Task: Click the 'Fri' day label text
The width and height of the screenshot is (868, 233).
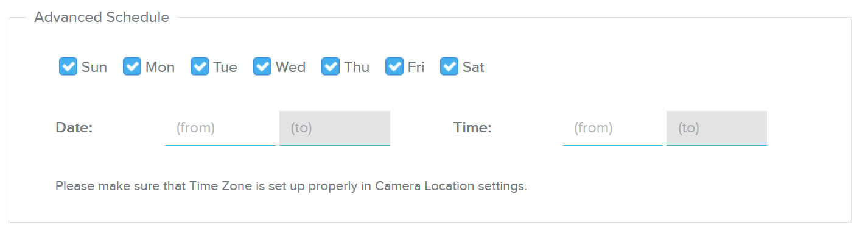Action: click(x=416, y=67)
